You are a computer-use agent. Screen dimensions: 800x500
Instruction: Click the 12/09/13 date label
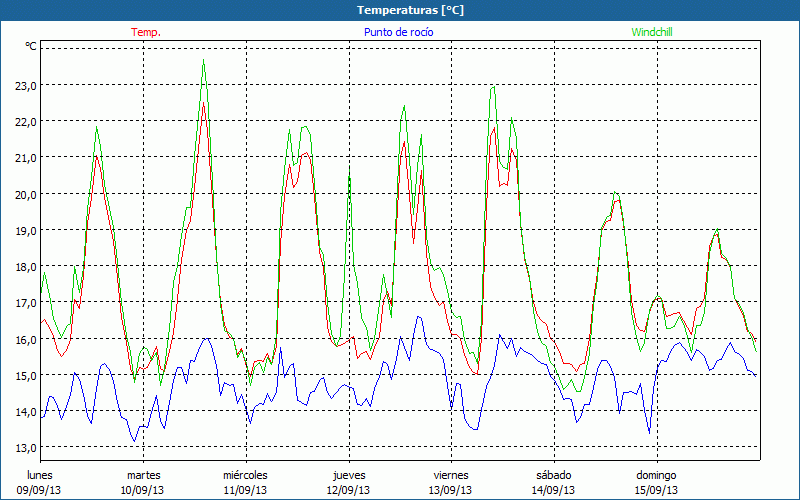coord(348,490)
